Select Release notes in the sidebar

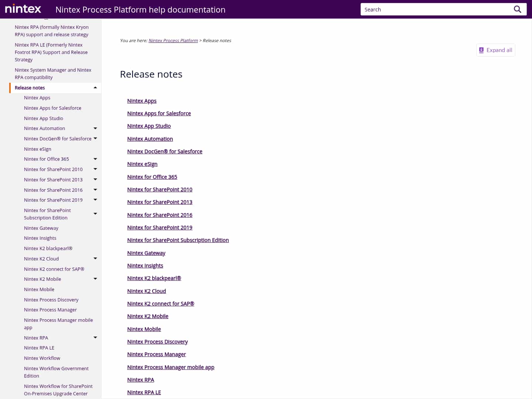(x=30, y=88)
